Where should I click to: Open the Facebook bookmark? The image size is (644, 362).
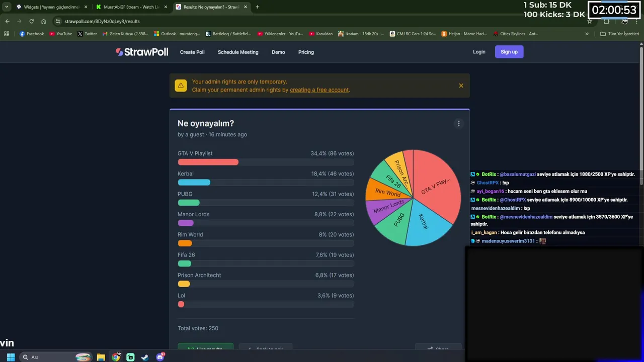pyautogui.click(x=32, y=34)
